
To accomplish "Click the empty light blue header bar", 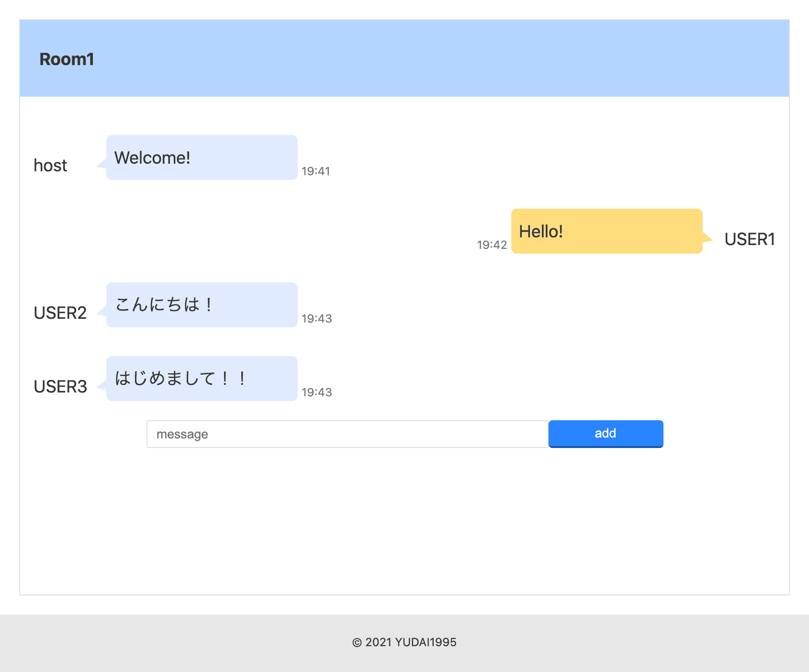I will (431, 58).
